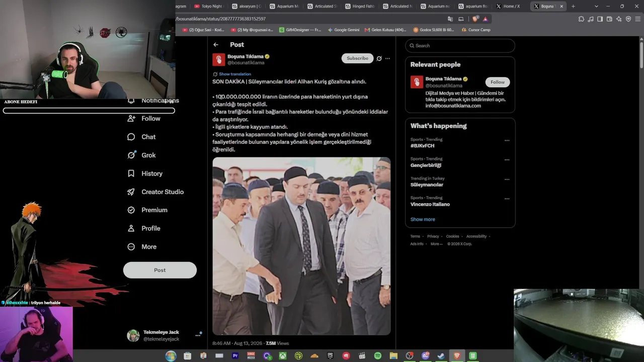Click the Brave Rewards triangle icon

tap(485, 19)
